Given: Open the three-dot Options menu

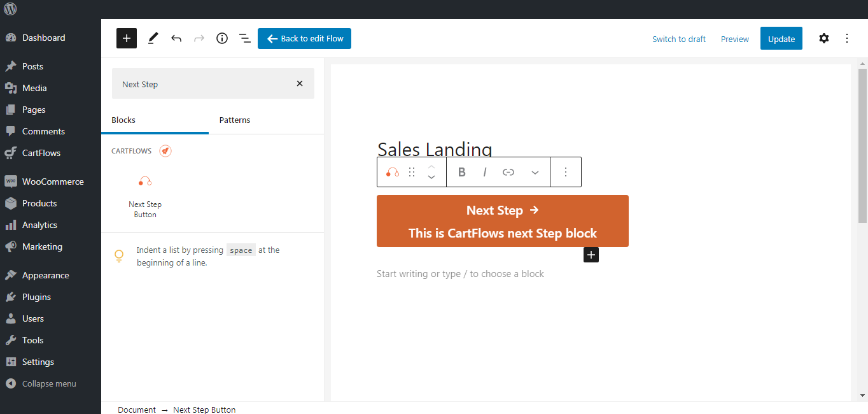Looking at the screenshot, I should pos(847,38).
